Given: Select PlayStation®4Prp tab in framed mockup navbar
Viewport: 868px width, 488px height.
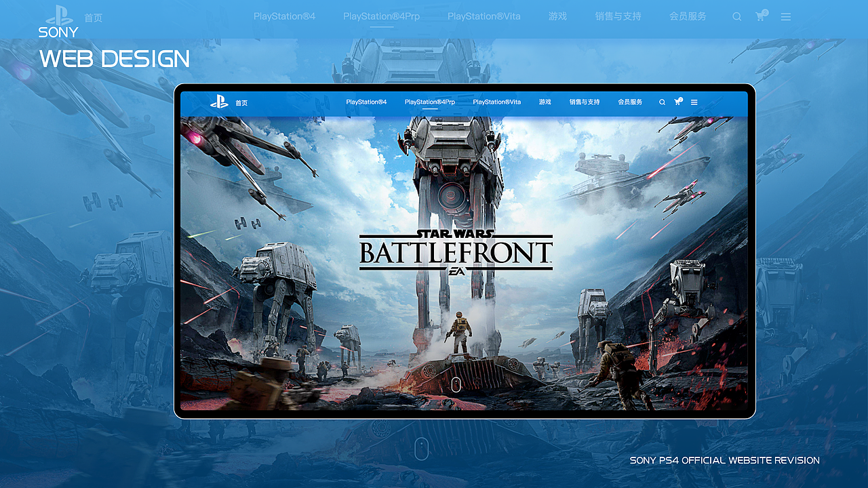Looking at the screenshot, I should coord(430,102).
